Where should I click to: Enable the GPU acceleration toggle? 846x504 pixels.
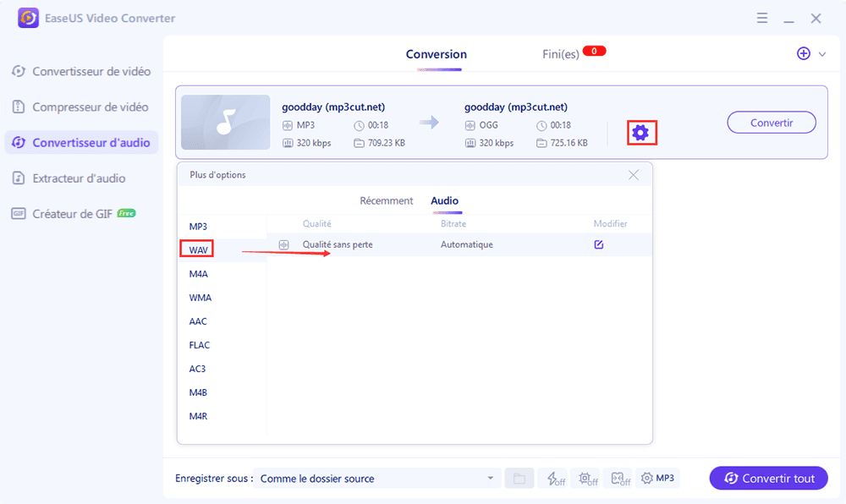[x=586, y=478]
